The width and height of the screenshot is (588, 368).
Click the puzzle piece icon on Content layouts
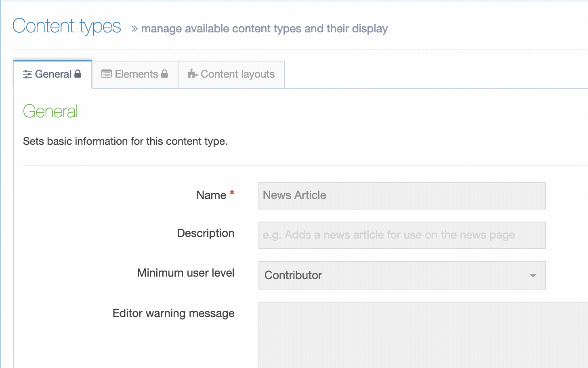[193, 74]
